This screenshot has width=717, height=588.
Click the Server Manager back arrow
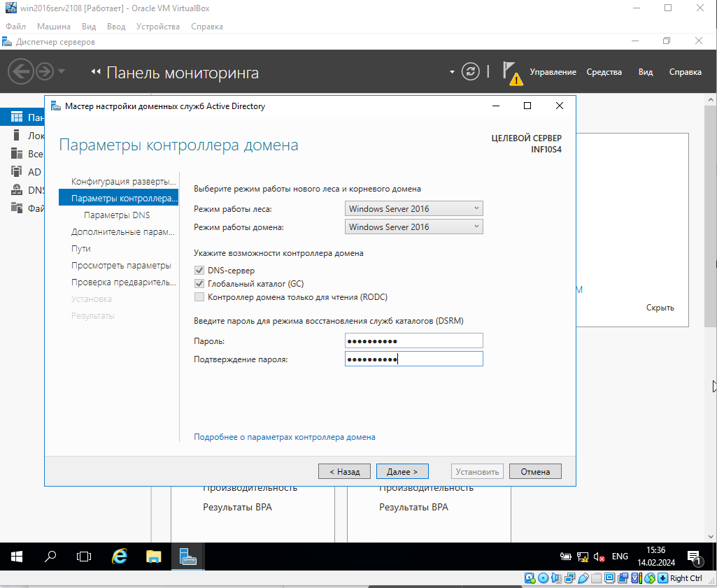(x=20, y=72)
